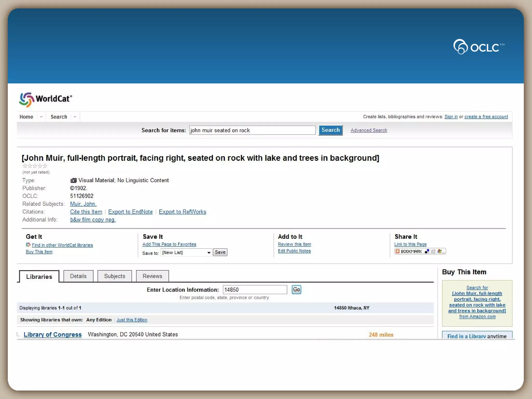Expand the Search menu arrow
532x399 pixels.
tap(75, 117)
